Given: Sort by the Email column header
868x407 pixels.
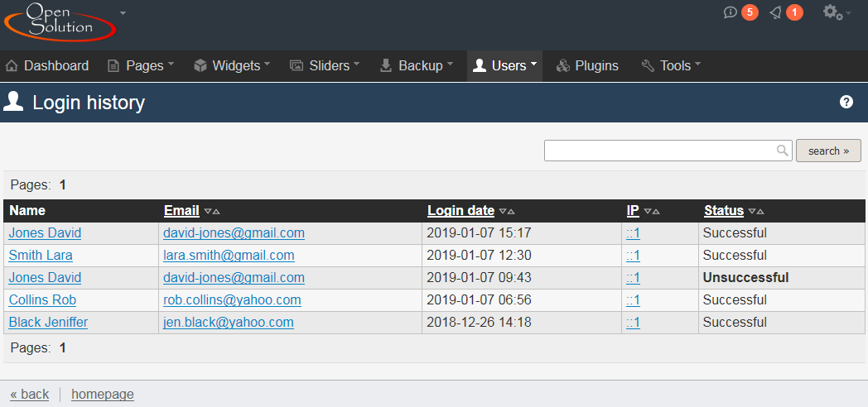Looking at the screenshot, I should click(181, 211).
